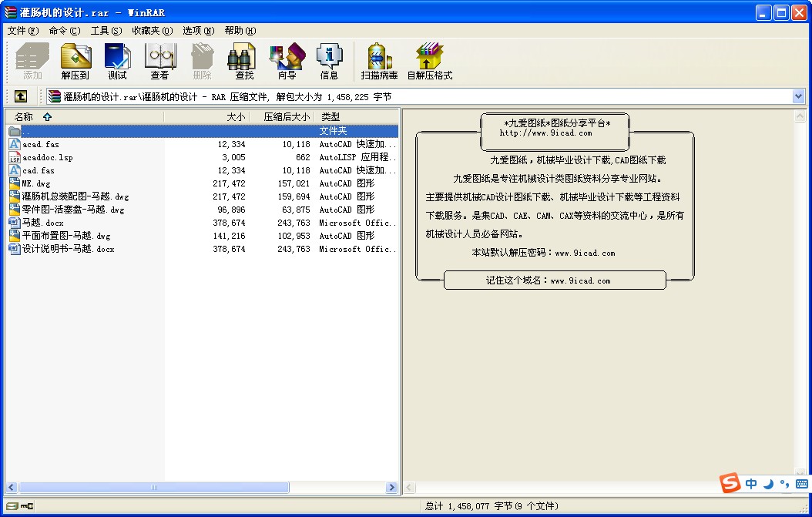Sort by 名称 column header
This screenshot has height=517, width=812.
coord(85,116)
